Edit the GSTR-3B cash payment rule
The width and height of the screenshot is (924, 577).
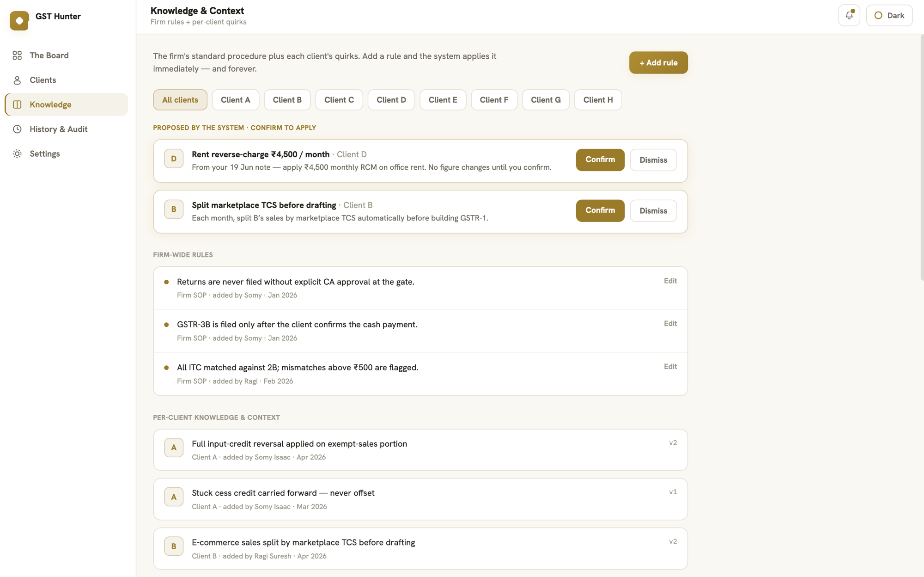pos(670,324)
